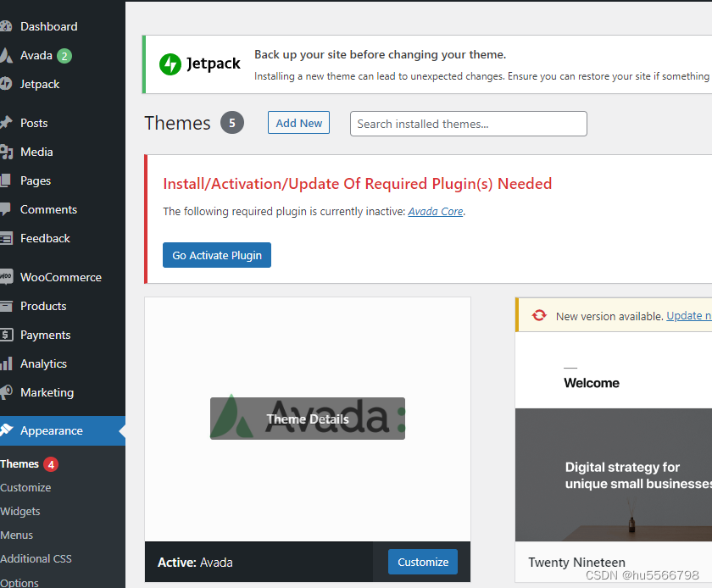Click the Products archive icon
712x588 pixels.
pyautogui.click(x=6, y=306)
